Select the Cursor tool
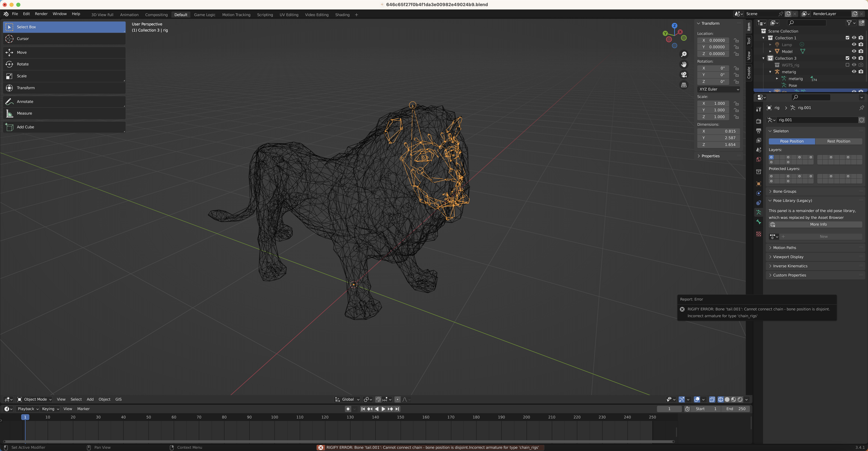The image size is (868, 451). (64, 39)
